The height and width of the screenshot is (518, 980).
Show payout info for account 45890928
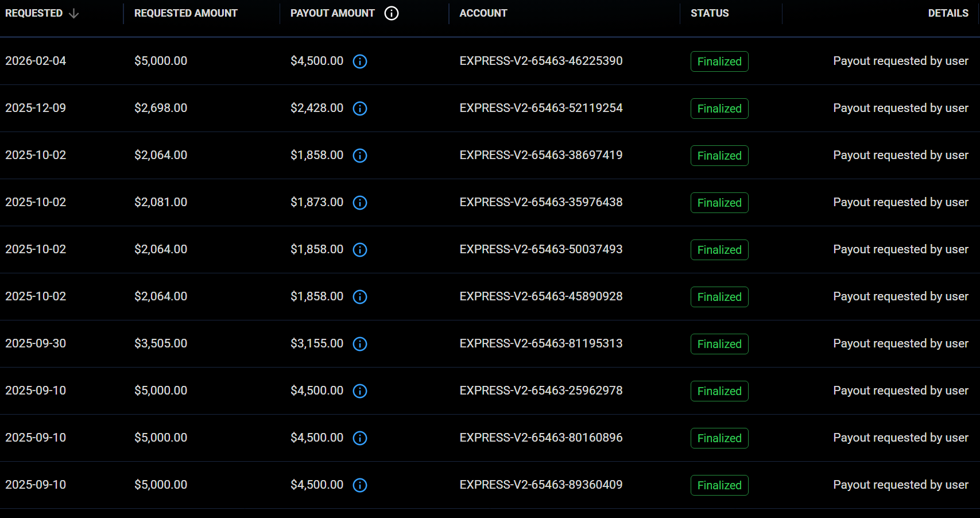click(x=360, y=297)
